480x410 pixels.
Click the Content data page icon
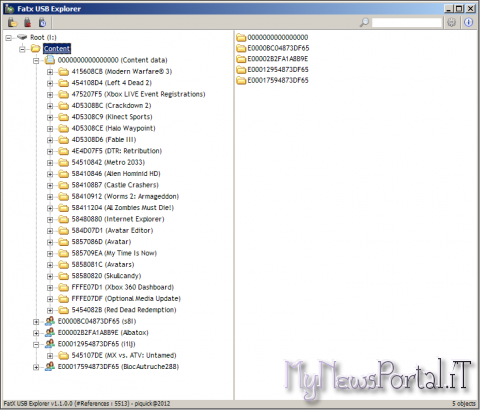coord(50,60)
